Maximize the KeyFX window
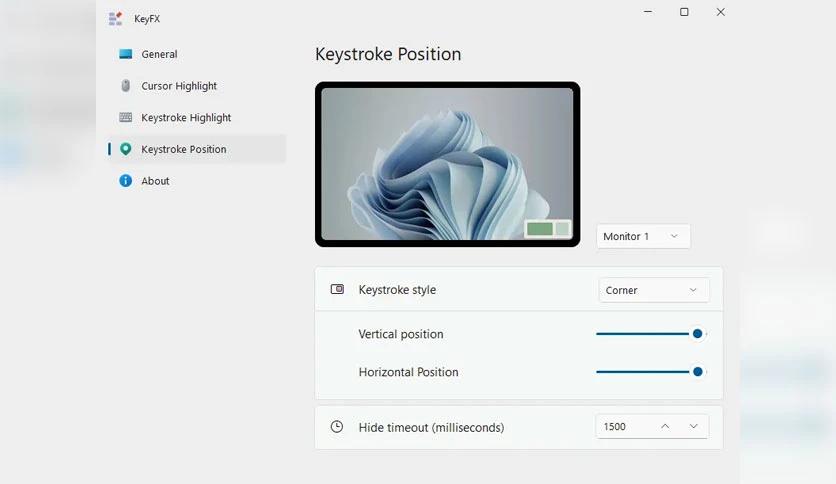The width and height of the screenshot is (836, 484). (x=684, y=12)
